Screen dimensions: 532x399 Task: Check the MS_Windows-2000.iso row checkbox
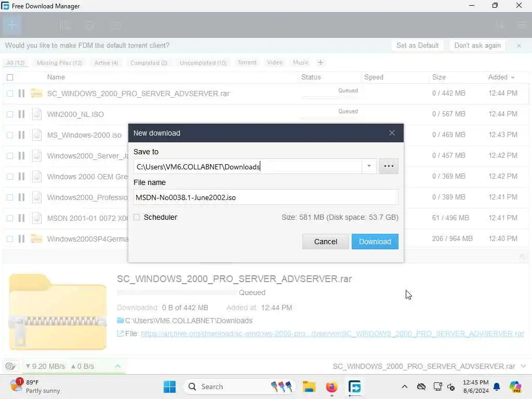coord(10,135)
